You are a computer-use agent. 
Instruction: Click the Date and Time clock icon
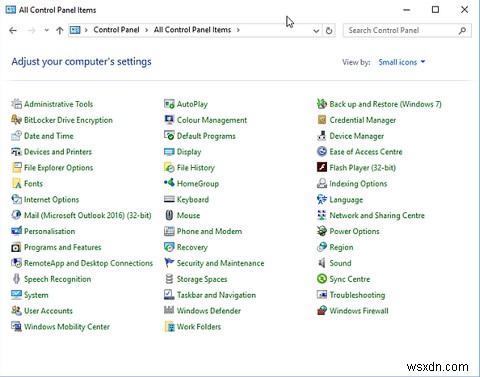(x=16, y=136)
